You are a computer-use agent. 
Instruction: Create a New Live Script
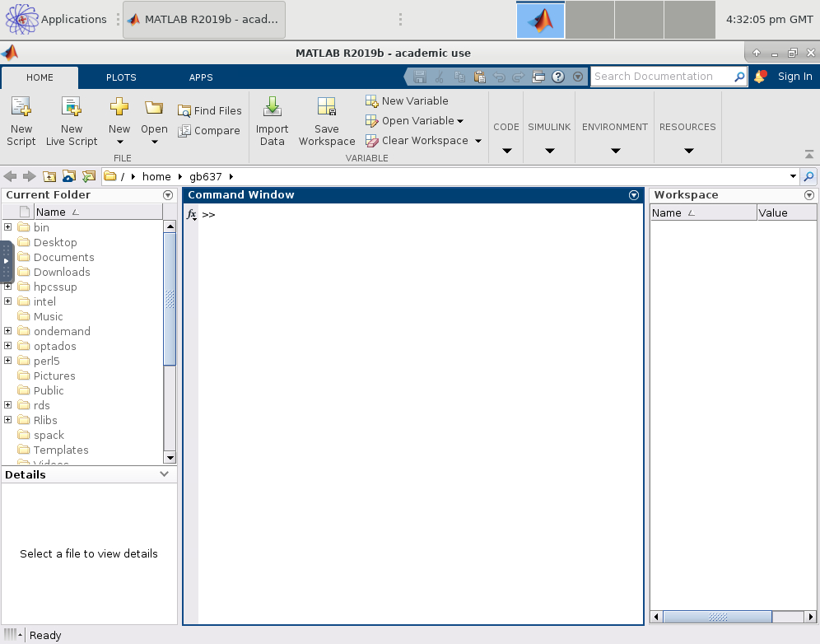pos(72,107)
